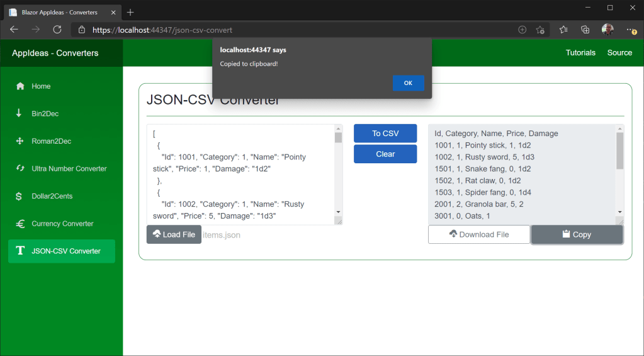
Task: Click the Load File button
Action: tap(174, 234)
